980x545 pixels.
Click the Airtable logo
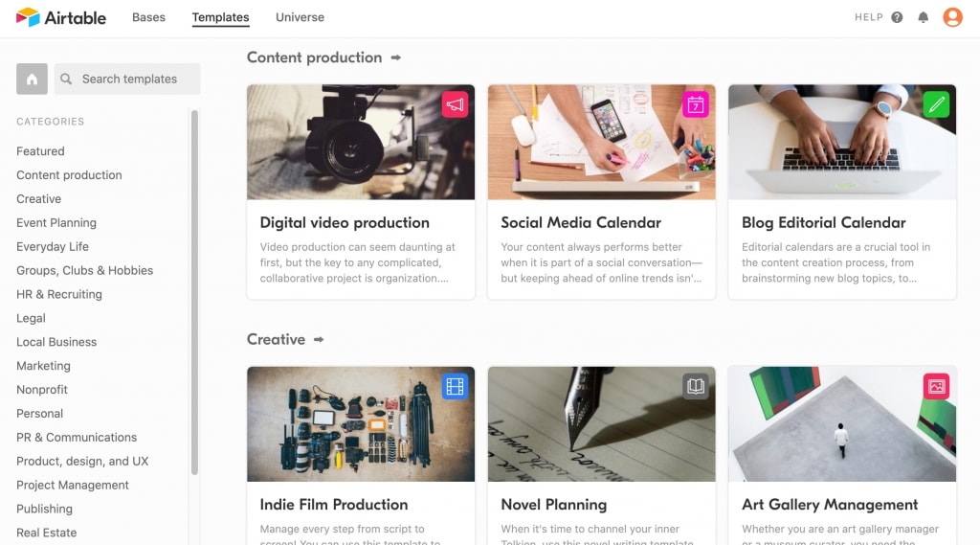click(60, 17)
